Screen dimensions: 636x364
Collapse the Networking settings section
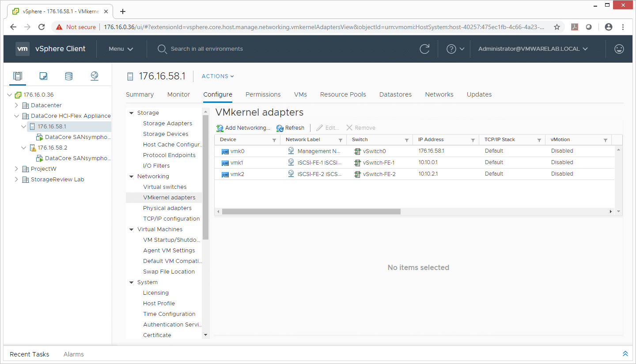tap(131, 176)
